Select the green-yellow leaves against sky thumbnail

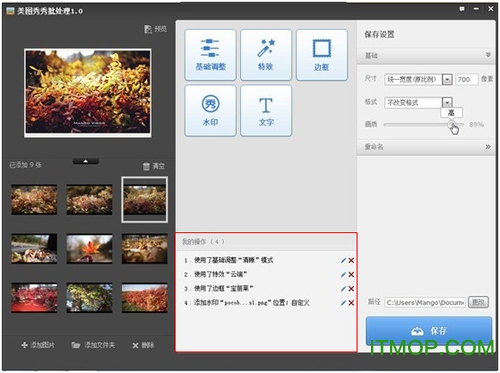pos(89,298)
